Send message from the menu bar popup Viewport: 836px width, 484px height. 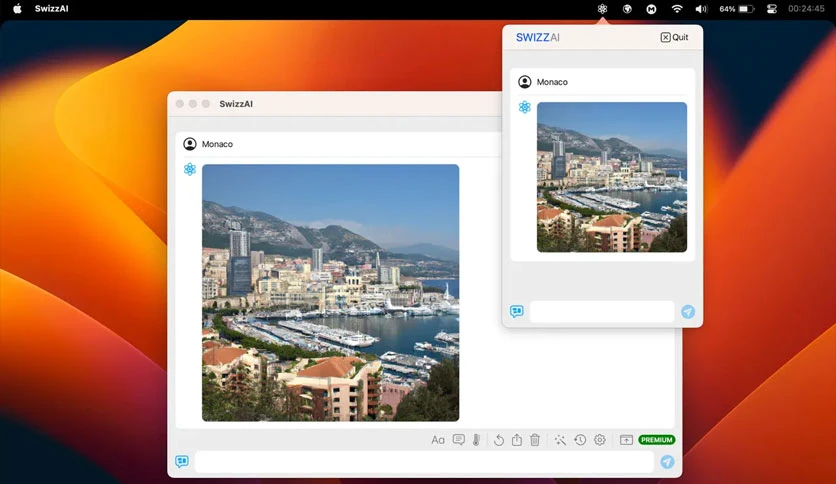click(688, 312)
